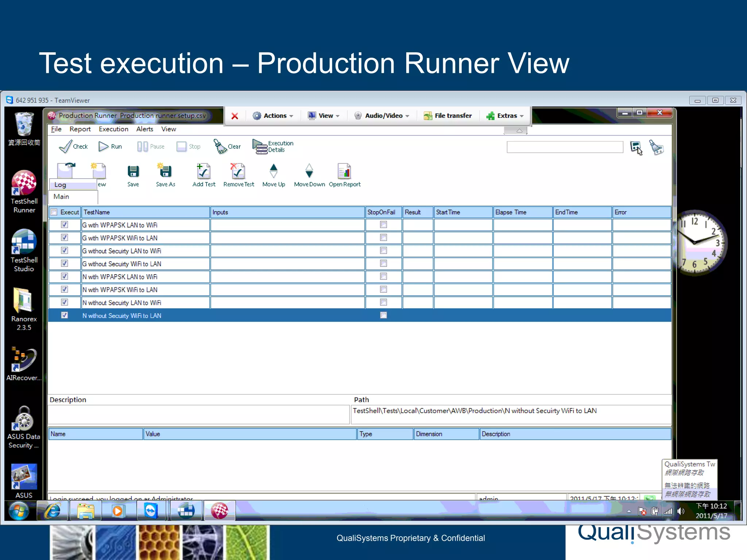This screenshot has height=560, width=747.
Task: Click the Pause toolbar icon
Action: [151, 146]
